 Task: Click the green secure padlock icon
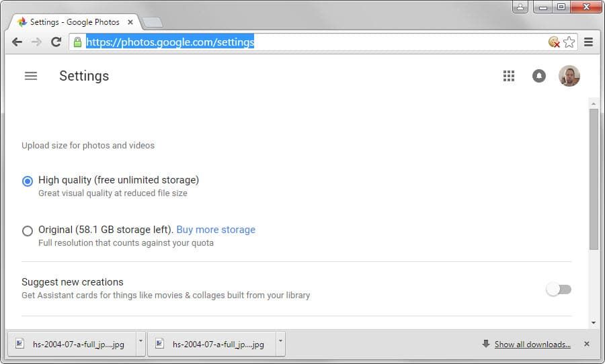coord(77,42)
